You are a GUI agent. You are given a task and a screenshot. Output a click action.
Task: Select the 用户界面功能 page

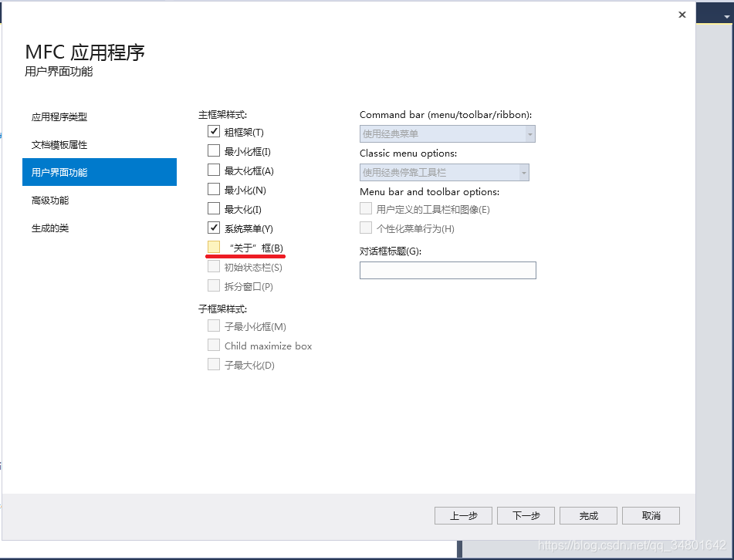coord(100,172)
